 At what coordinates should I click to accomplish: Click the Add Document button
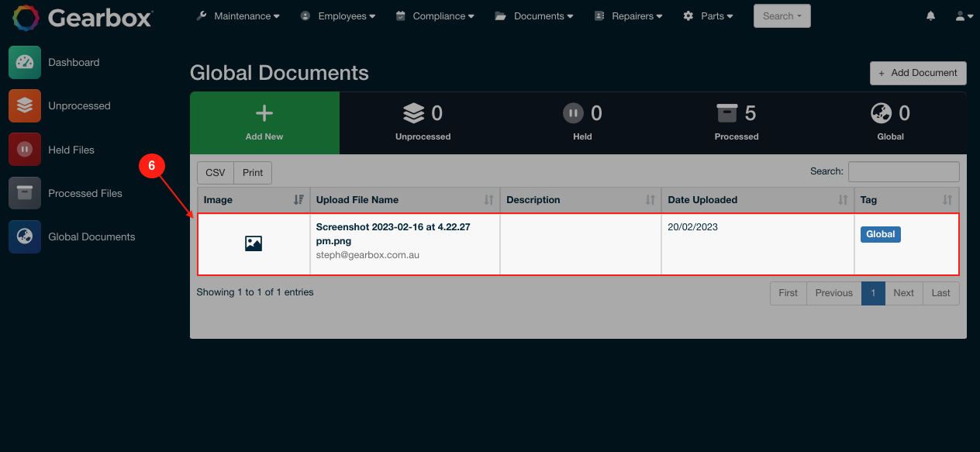click(918, 73)
